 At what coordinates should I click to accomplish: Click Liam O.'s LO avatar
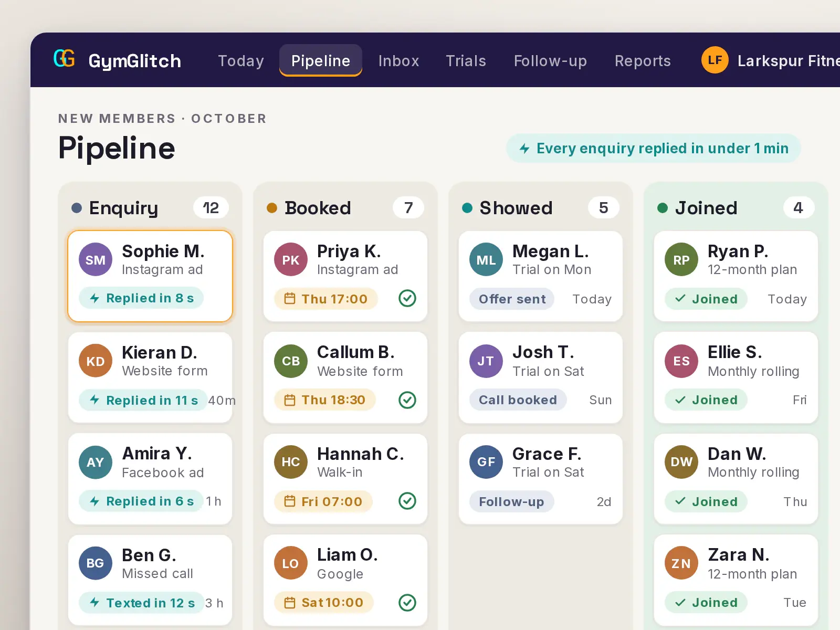(x=291, y=563)
